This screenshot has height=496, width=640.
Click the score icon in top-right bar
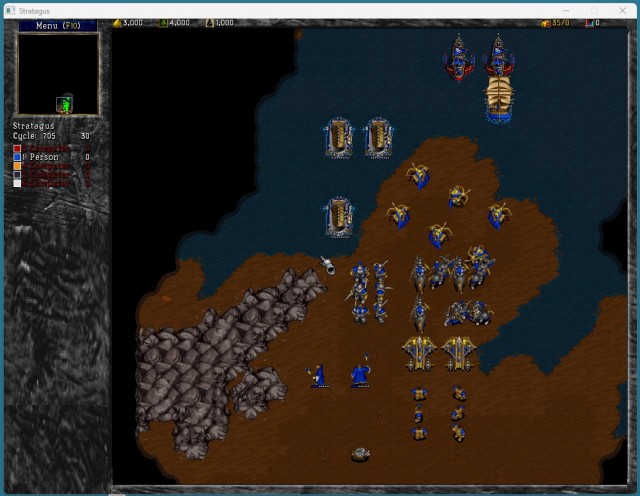[x=589, y=23]
